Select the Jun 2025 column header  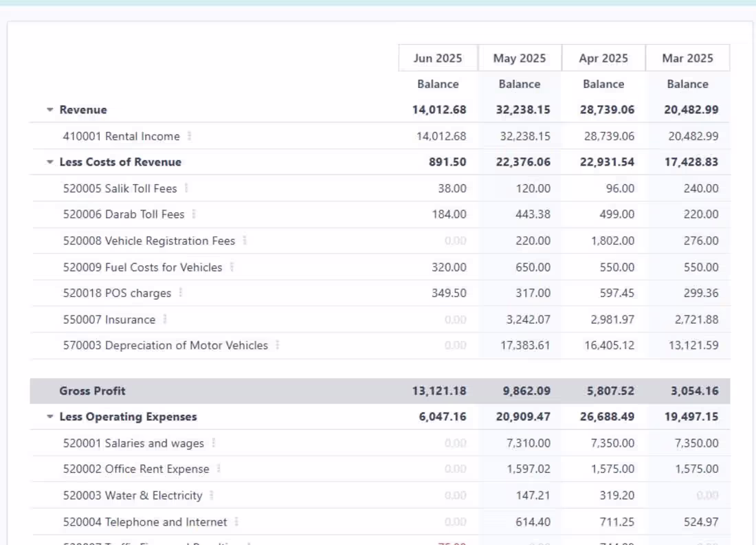click(438, 58)
